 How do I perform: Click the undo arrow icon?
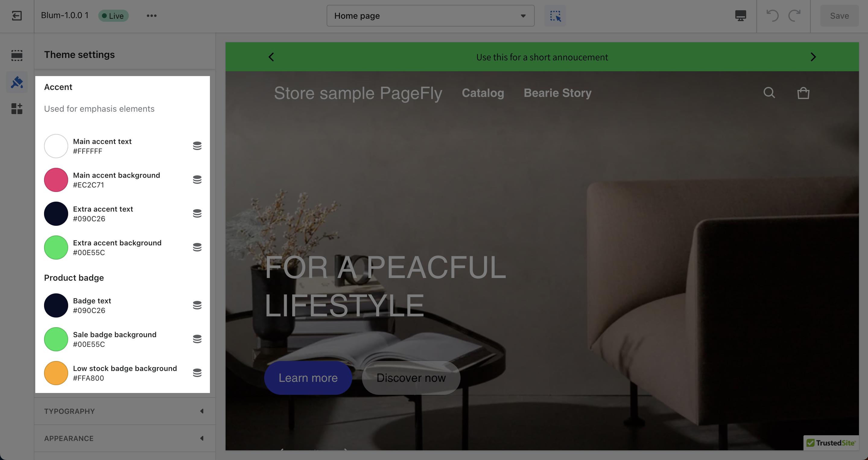coord(773,15)
